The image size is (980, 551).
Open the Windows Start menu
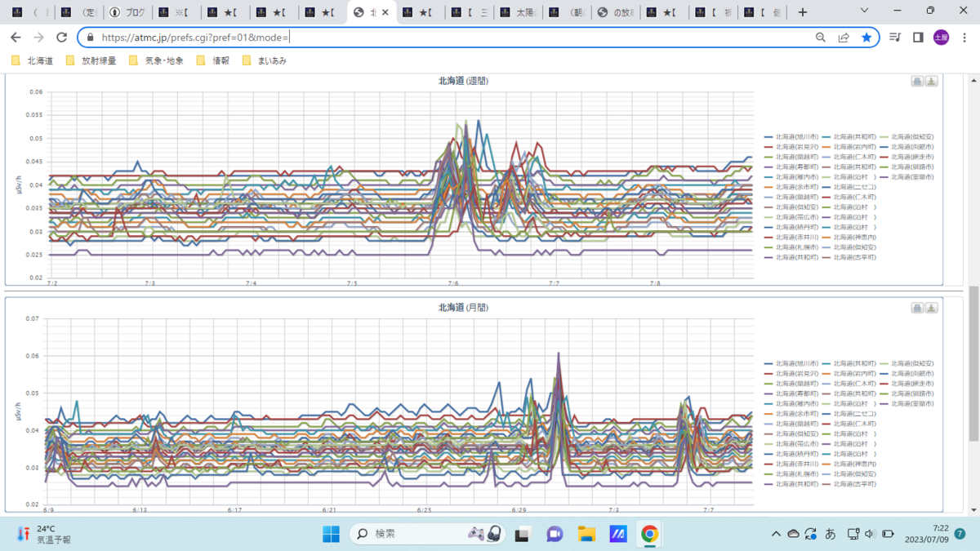(x=331, y=534)
